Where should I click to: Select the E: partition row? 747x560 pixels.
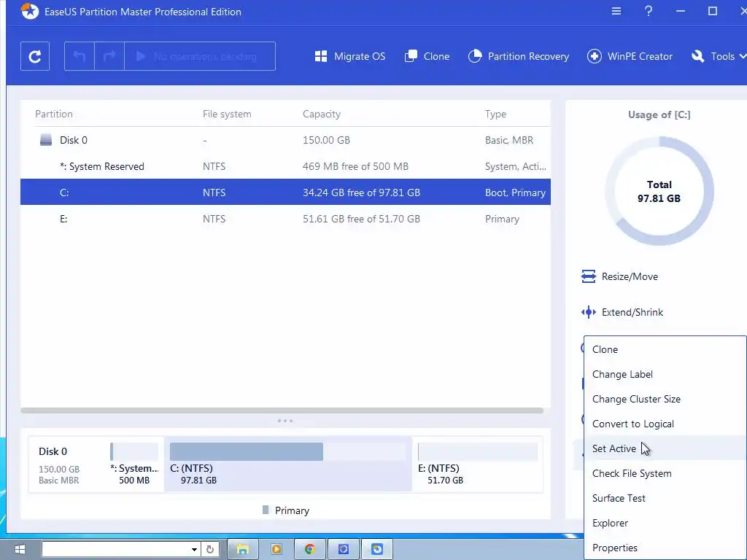point(285,219)
